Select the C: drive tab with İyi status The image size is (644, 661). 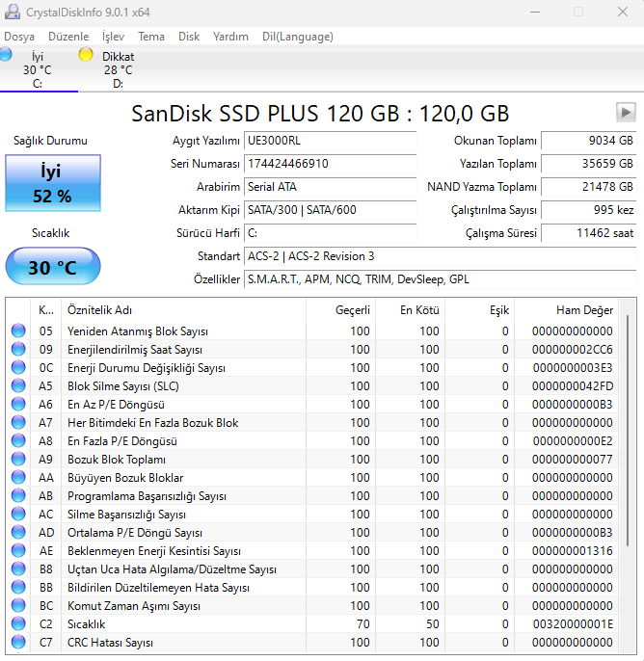(x=37, y=69)
